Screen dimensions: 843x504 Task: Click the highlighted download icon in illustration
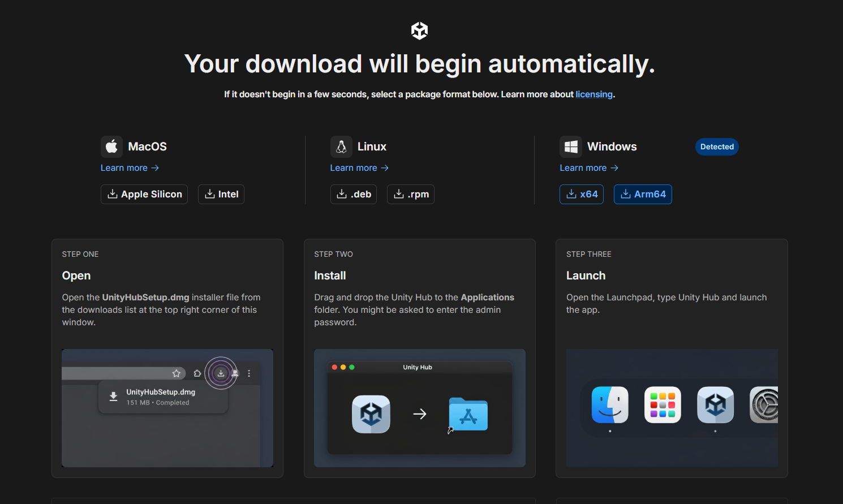[221, 373]
